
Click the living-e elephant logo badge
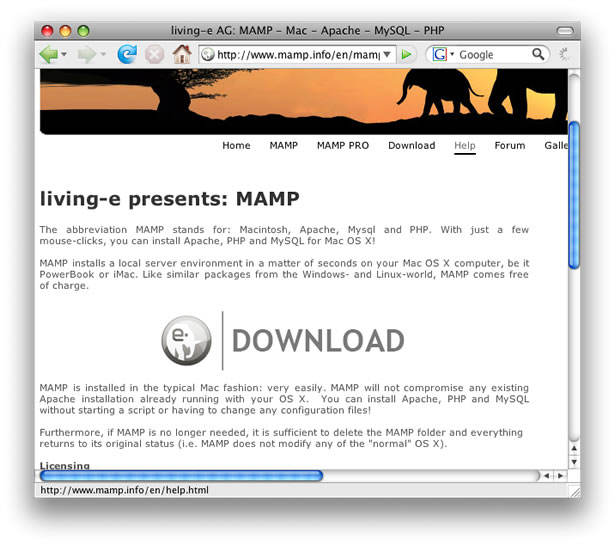[x=186, y=340]
